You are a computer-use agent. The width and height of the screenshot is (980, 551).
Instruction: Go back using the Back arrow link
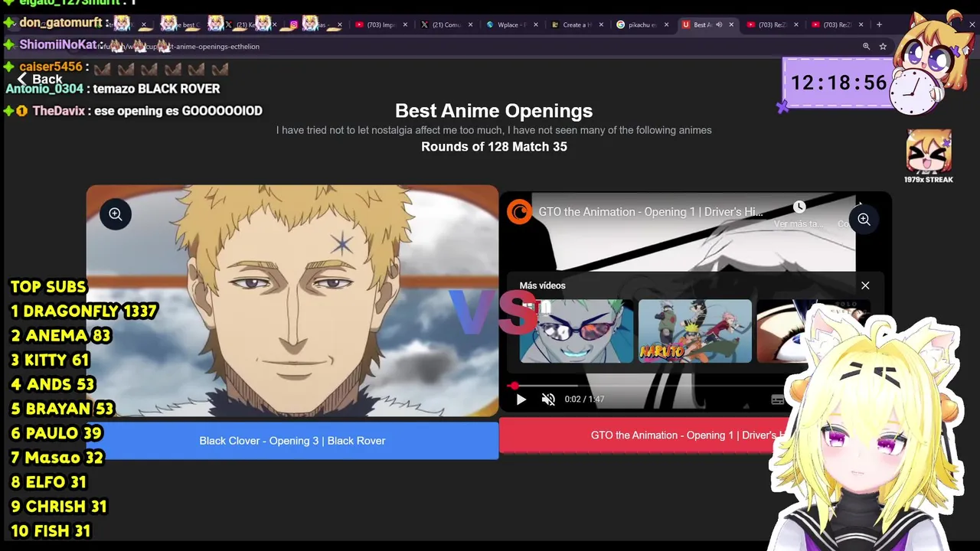pyautogui.click(x=39, y=79)
